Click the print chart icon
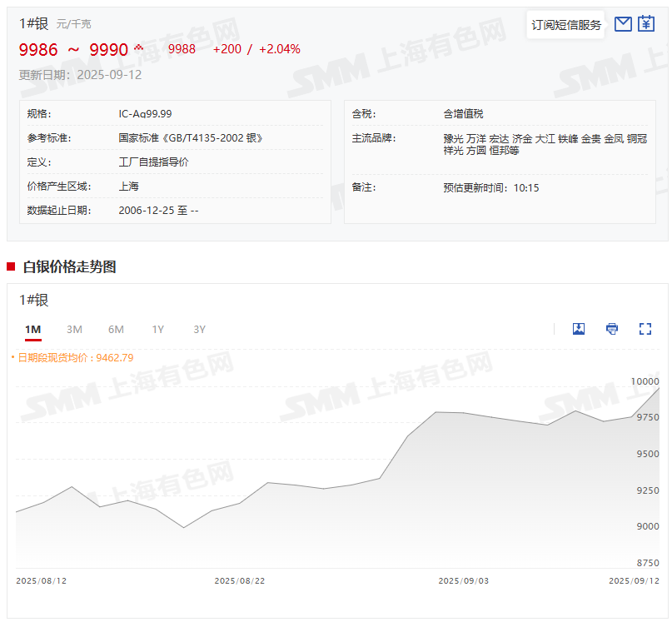Viewport: 672px width, 622px height. (x=612, y=329)
